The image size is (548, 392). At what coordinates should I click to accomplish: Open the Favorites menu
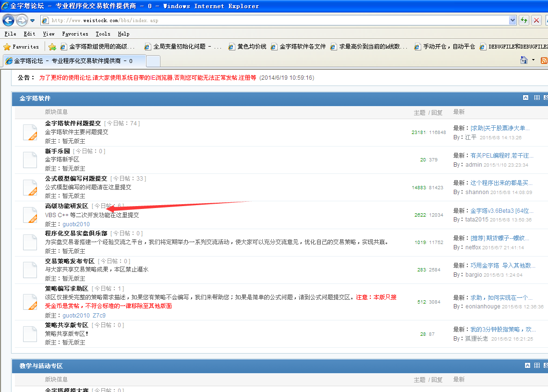[x=75, y=34]
